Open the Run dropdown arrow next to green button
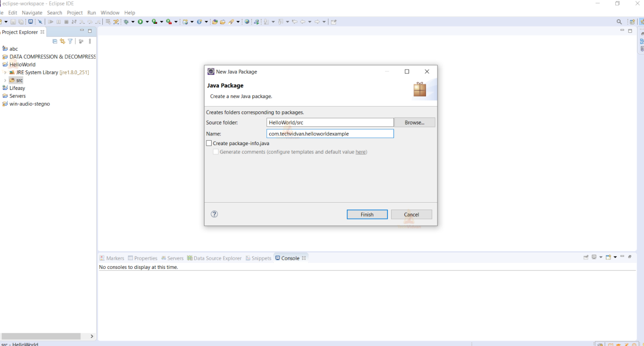This screenshot has width=644, height=346. tap(147, 22)
